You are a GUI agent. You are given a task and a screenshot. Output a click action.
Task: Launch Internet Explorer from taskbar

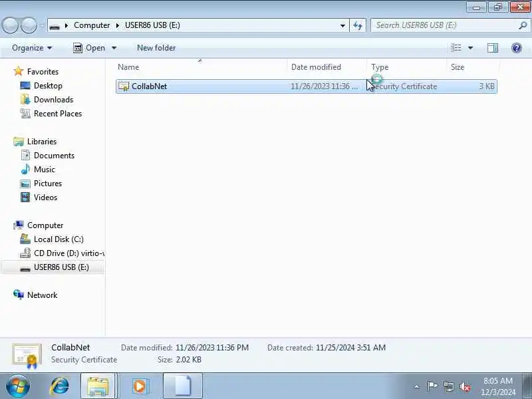[x=60, y=386]
